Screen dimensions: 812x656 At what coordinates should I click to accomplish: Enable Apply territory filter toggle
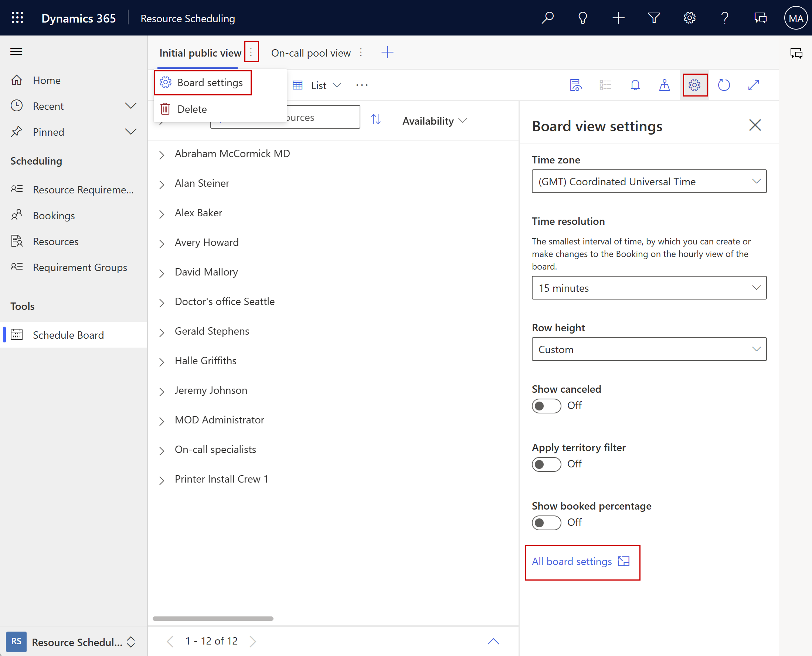tap(545, 463)
